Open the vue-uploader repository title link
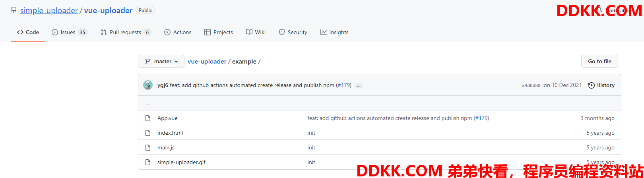 tap(108, 11)
